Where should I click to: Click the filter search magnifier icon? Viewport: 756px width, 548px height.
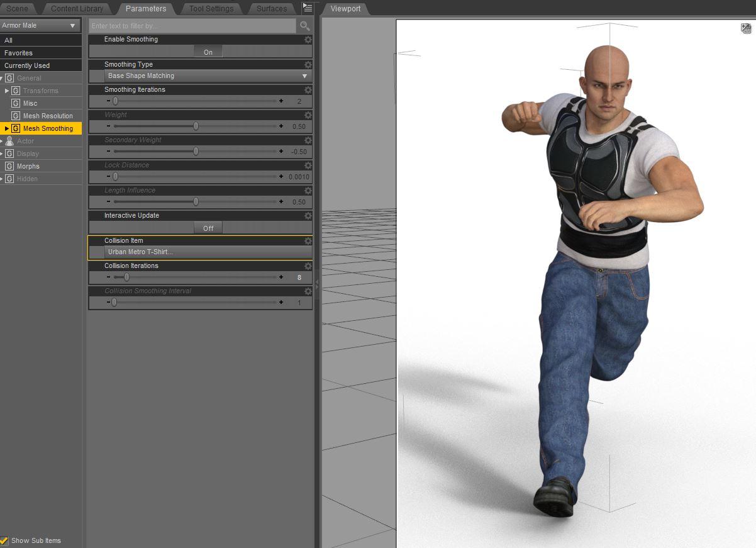tap(305, 26)
